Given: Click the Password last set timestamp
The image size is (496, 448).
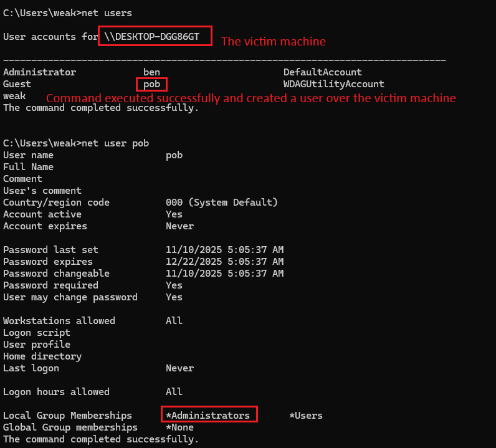Looking at the screenshot, I should click(224, 250).
